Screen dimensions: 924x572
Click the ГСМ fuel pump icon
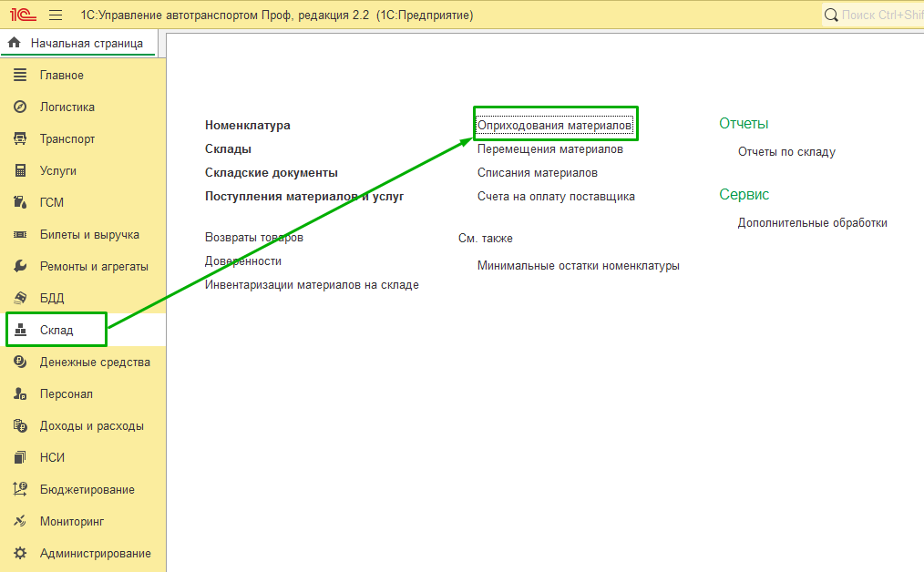(x=20, y=203)
